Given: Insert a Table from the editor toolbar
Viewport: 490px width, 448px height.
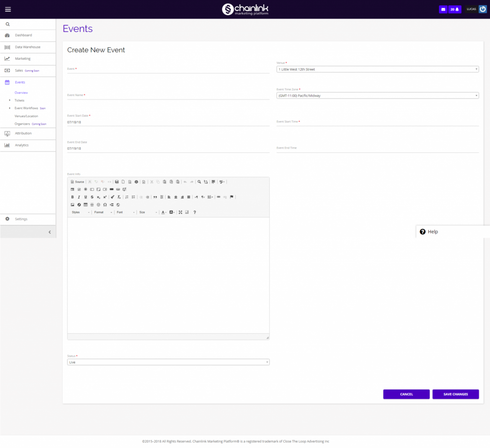Looking at the screenshot, I should (86, 204).
